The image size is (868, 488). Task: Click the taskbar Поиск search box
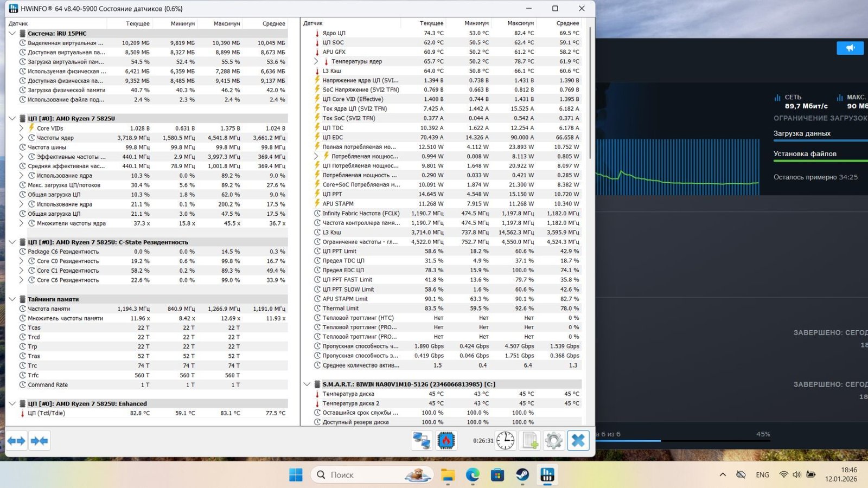(x=372, y=475)
